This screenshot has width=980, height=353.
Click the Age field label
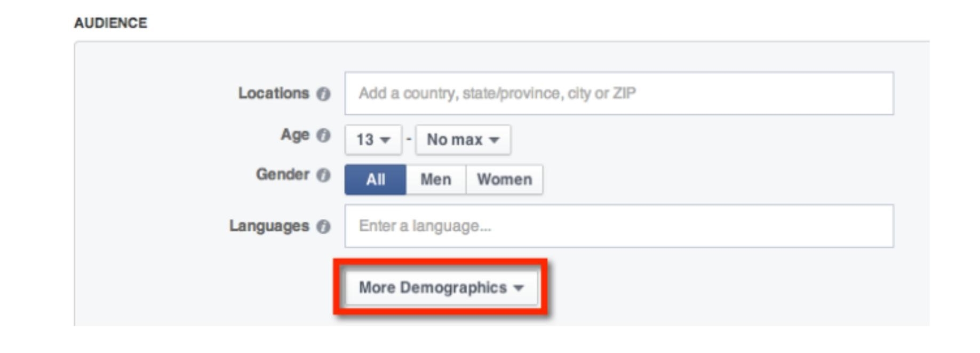[295, 135]
